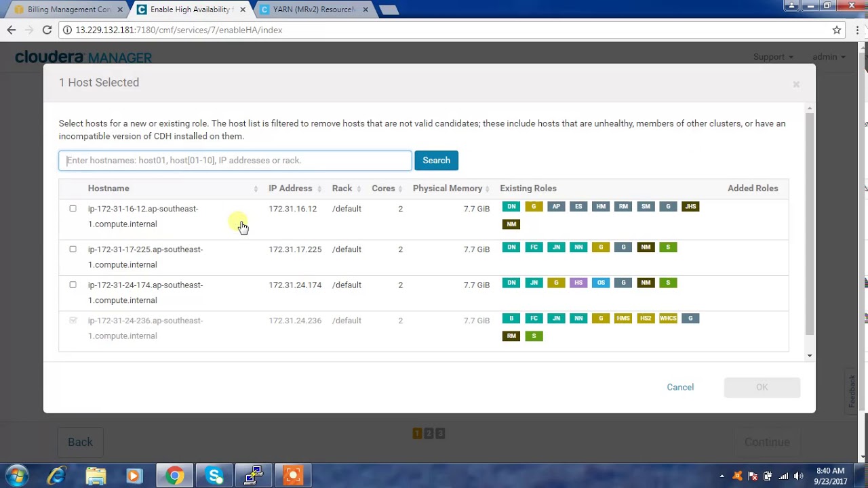
Task: Toggle the greyed checkbox for ip-172-31-24-236 host
Action: click(73, 320)
